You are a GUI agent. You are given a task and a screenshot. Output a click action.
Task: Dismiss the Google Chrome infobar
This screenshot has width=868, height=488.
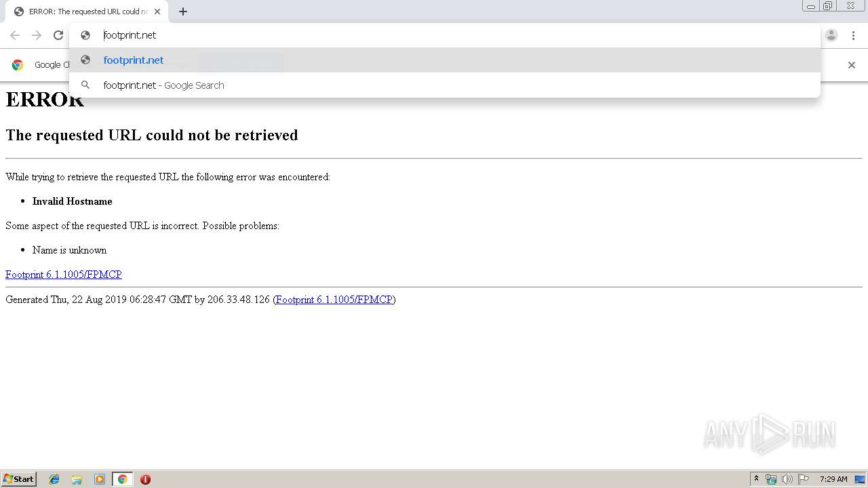coord(852,65)
